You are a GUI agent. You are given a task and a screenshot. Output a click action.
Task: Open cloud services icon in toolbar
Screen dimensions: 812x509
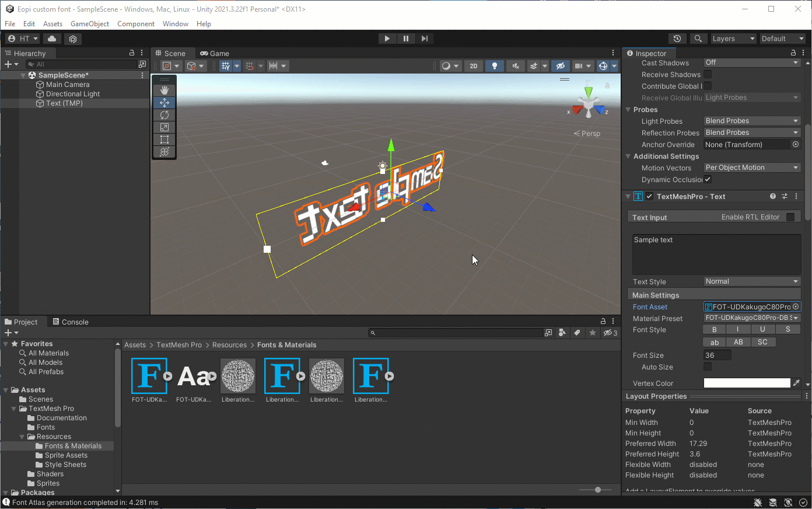pos(52,39)
